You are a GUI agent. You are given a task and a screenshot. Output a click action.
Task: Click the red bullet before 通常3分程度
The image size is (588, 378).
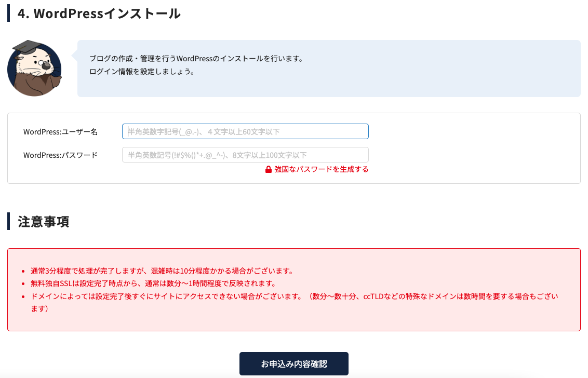pos(23,272)
